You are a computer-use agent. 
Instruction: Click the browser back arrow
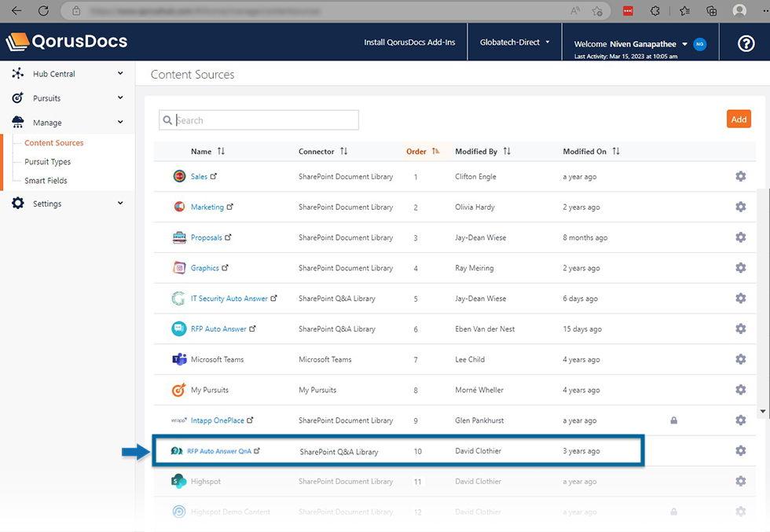pyautogui.click(x=16, y=11)
